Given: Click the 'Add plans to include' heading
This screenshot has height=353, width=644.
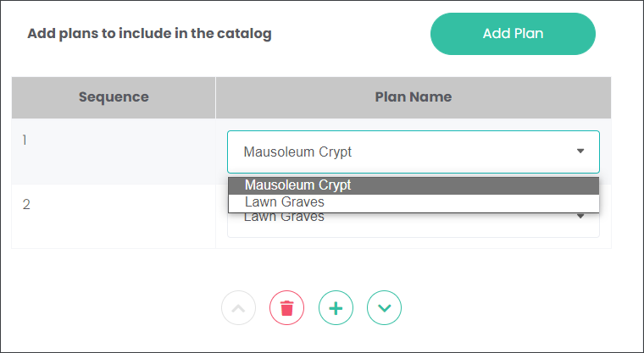Looking at the screenshot, I should [x=149, y=34].
